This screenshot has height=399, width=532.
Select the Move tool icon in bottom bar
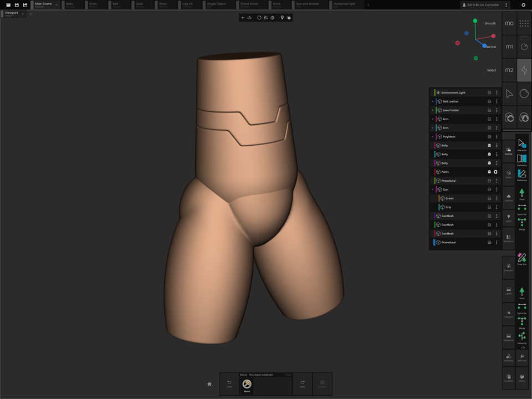click(247, 385)
